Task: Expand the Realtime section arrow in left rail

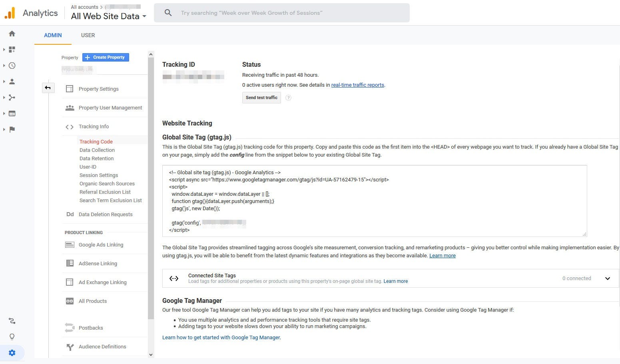Action: (x=4, y=66)
